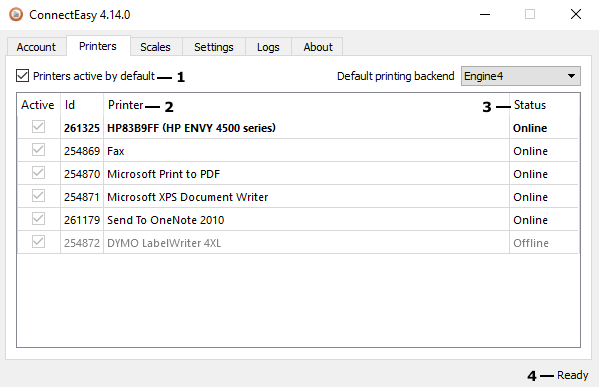The height and width of the screenshot is (387, 599).
Task: Click the Active column header
Action: pyautogui.click(x=38, y=105)
